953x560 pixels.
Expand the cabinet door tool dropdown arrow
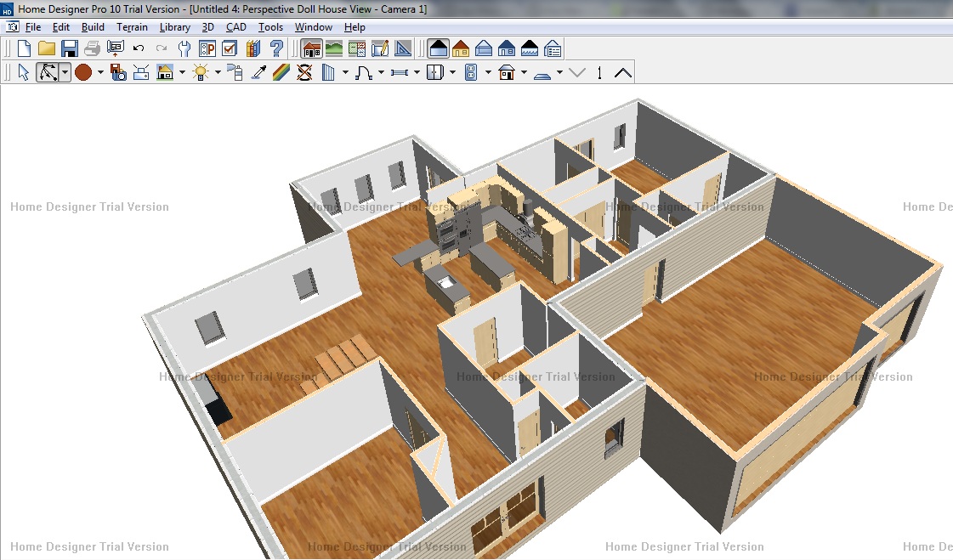point(453,73)
